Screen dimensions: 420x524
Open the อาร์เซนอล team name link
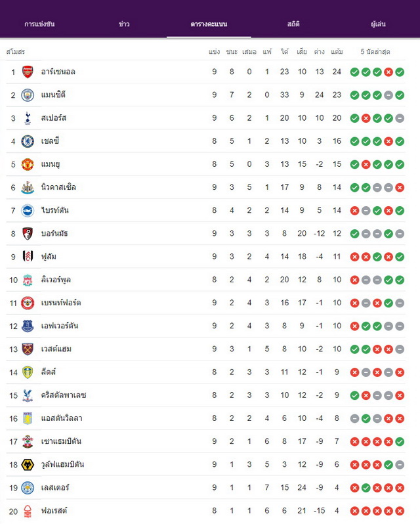click(58, 72)
